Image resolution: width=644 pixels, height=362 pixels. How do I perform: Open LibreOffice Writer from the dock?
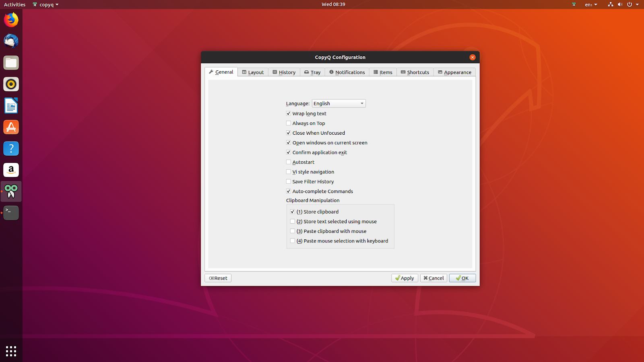(11, 106)
